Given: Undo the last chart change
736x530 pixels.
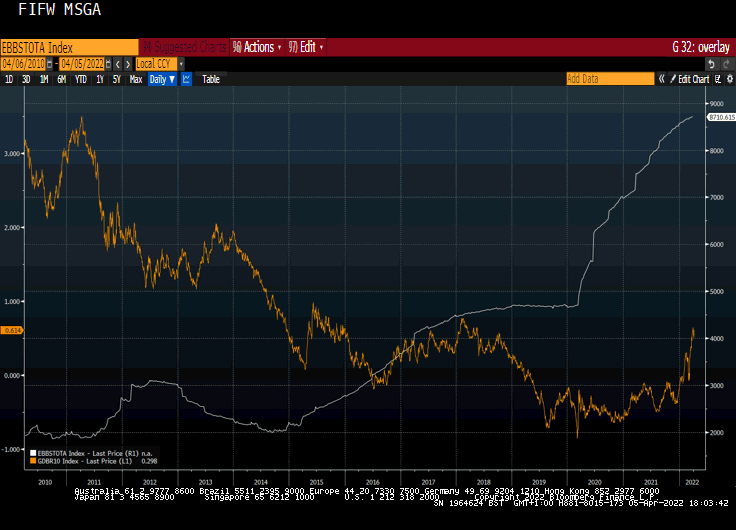Looking at the screenshot, I should [712, 64].
